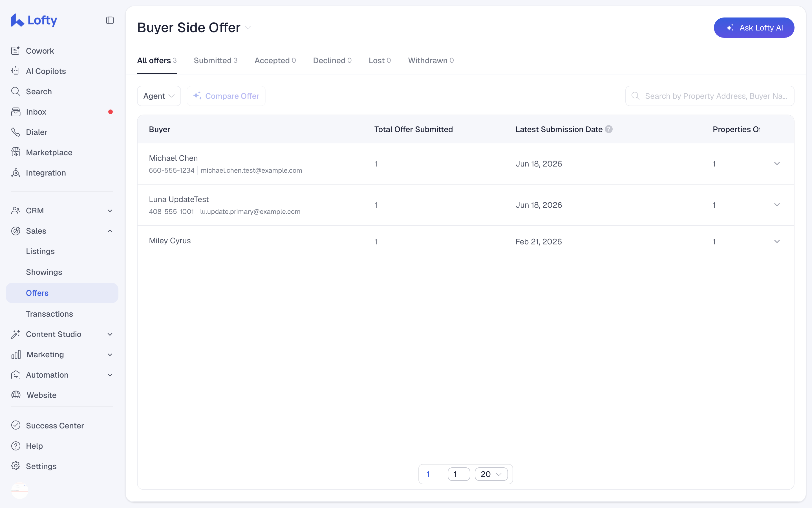
Task: Click the Ask Lofty AI button
Action: coord(754,28)
